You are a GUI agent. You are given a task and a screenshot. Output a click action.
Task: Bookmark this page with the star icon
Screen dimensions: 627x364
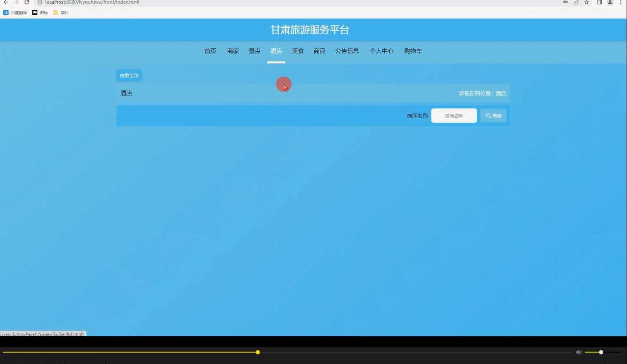586,2
